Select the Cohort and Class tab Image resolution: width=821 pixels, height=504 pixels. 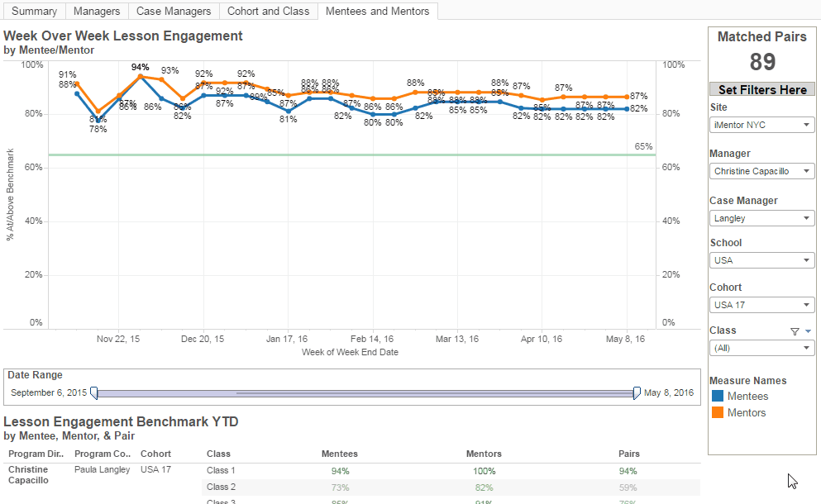coord(268,11)
